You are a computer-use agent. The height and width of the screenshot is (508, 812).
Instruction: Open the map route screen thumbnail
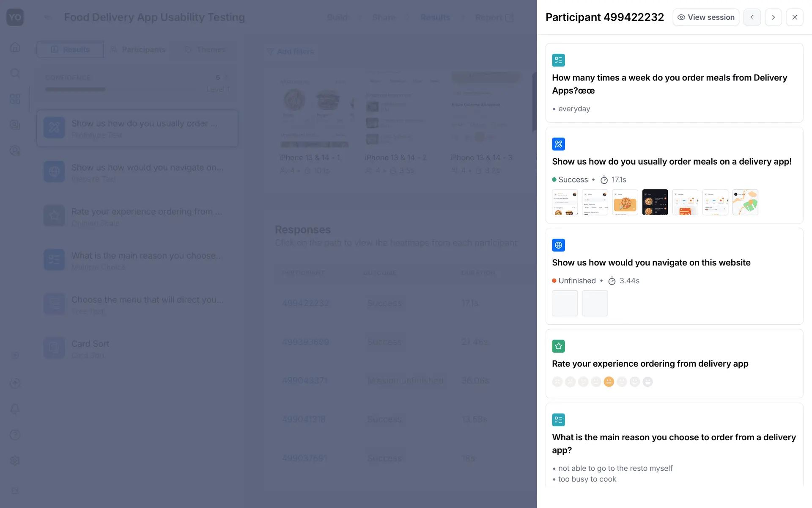(745, 202)
